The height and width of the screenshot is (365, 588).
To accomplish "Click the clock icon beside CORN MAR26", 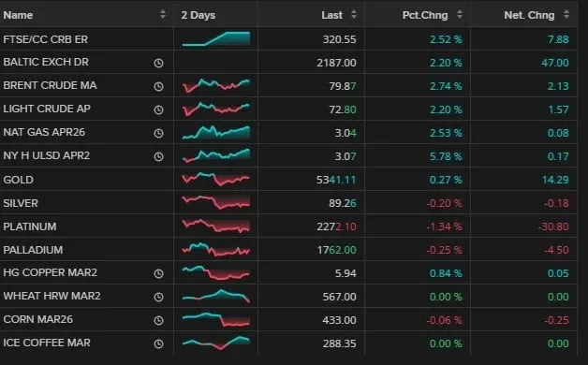I will click(x=158, y=320).
